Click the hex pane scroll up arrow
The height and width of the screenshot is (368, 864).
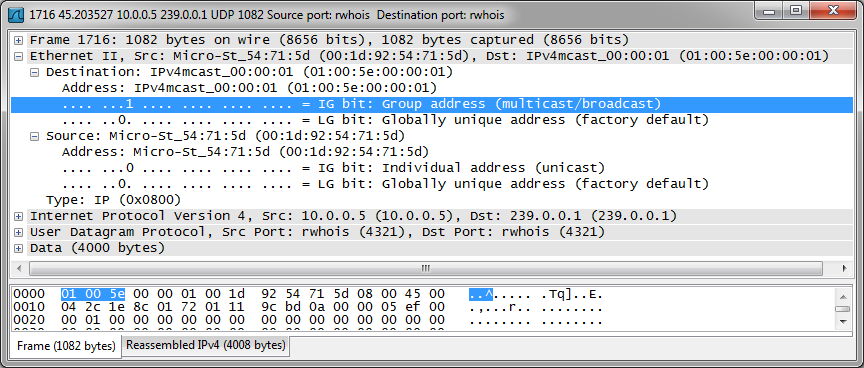(x=843, y=295)
